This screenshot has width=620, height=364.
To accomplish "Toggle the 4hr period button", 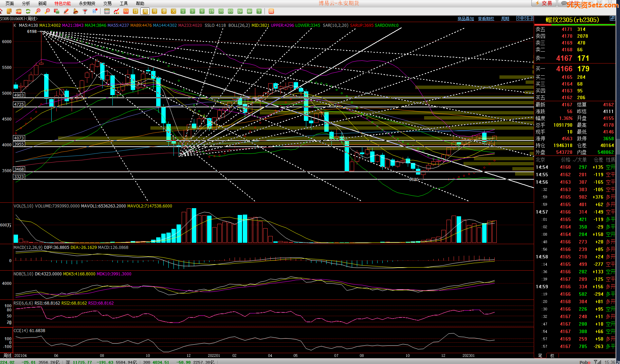I will point(250,11).
